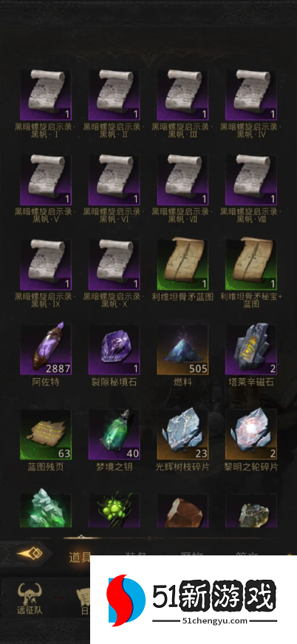This screenshot has height=644, width=297.
Task: Open the 利维坦骨矛秘宝+蓝图 scroll
Action: [251, 264]
